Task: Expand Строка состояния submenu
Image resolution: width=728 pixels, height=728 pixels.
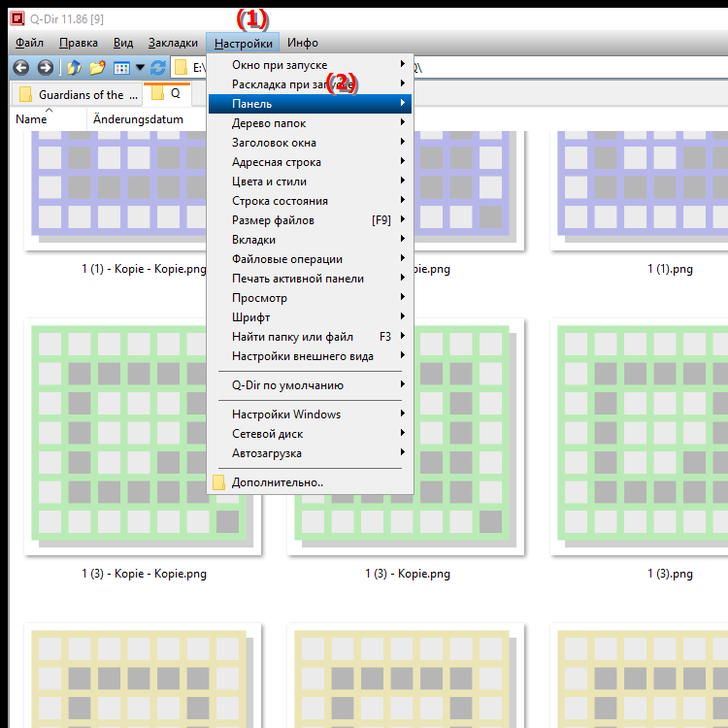Action: [311, 201]
